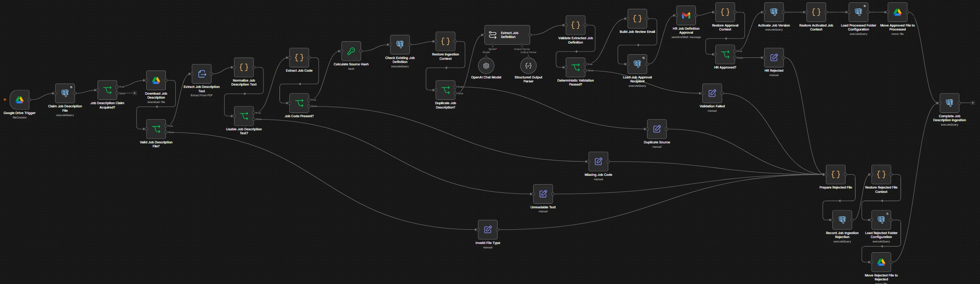Select the Validation Failed node
980x284 pixels.
(712, 93)
